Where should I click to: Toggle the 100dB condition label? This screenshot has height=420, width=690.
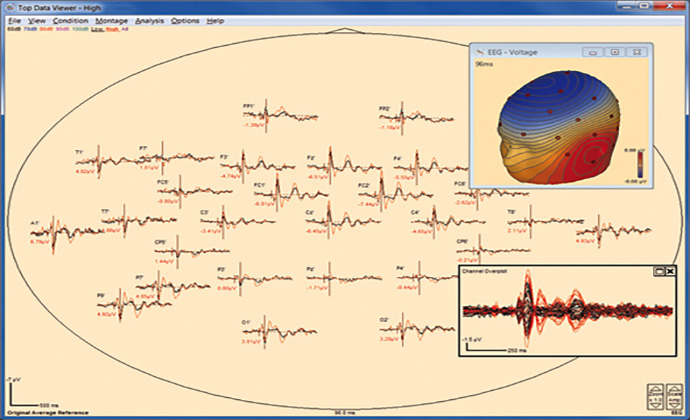(78, 29)
